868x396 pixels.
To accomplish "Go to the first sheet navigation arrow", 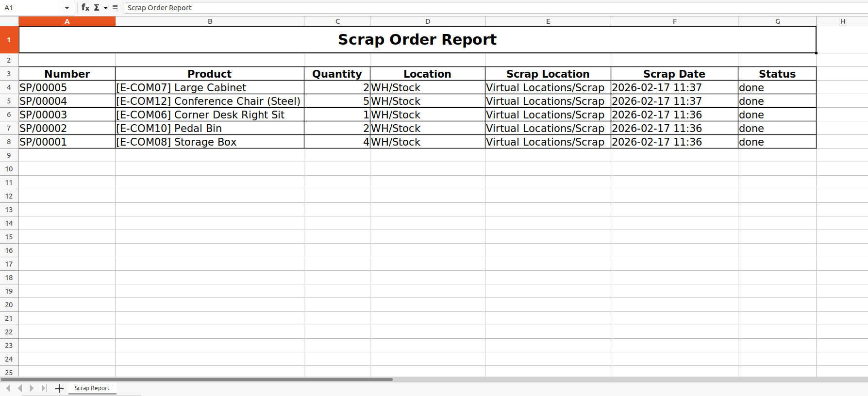I will point(8,388).
